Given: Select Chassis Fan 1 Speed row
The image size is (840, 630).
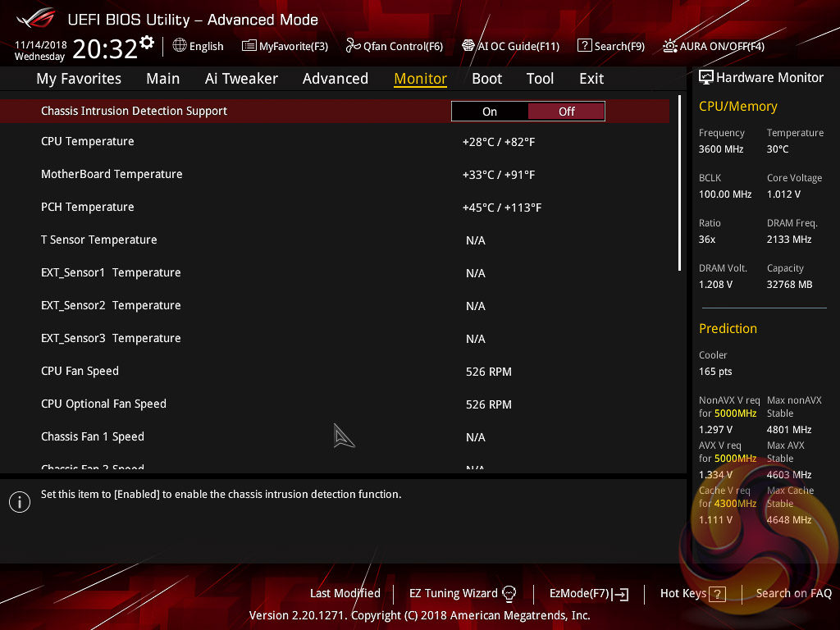Looking at the screenshot, I should (335, 436).
